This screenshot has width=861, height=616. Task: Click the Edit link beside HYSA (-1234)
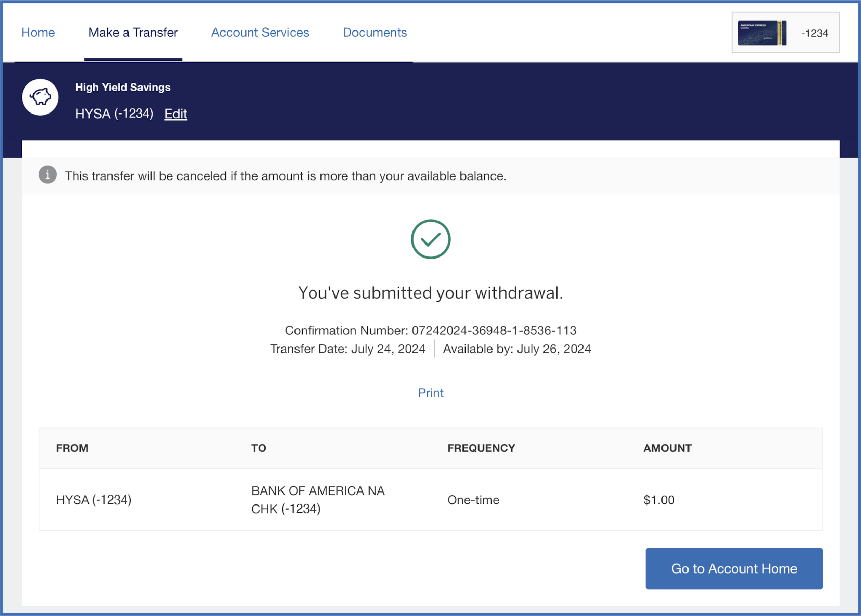coord(175,114)
